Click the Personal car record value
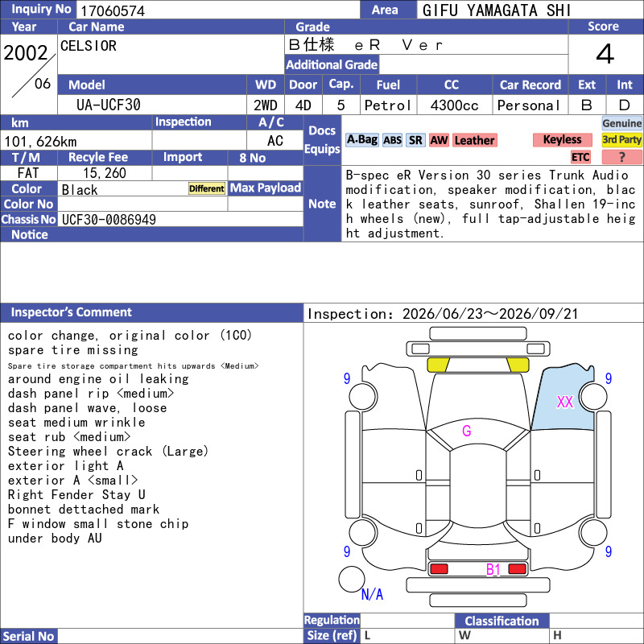This screenshot has height=644, width=644. click(529, 105)
